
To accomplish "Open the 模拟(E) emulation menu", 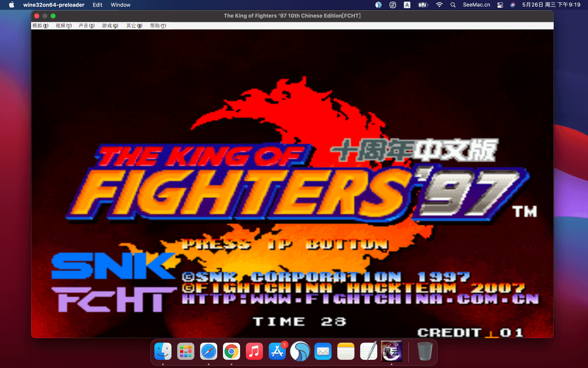I will coord(40,26).
